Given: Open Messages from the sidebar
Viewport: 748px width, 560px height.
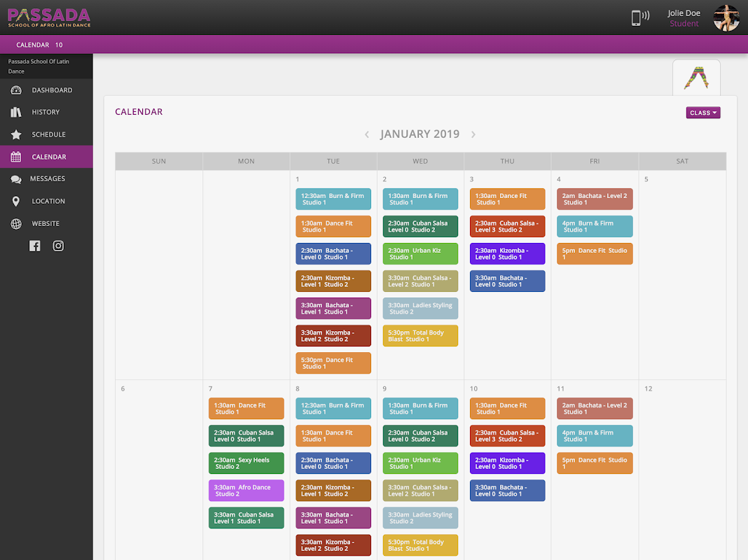Looking at the screenshot, I should tap(47, 178).
